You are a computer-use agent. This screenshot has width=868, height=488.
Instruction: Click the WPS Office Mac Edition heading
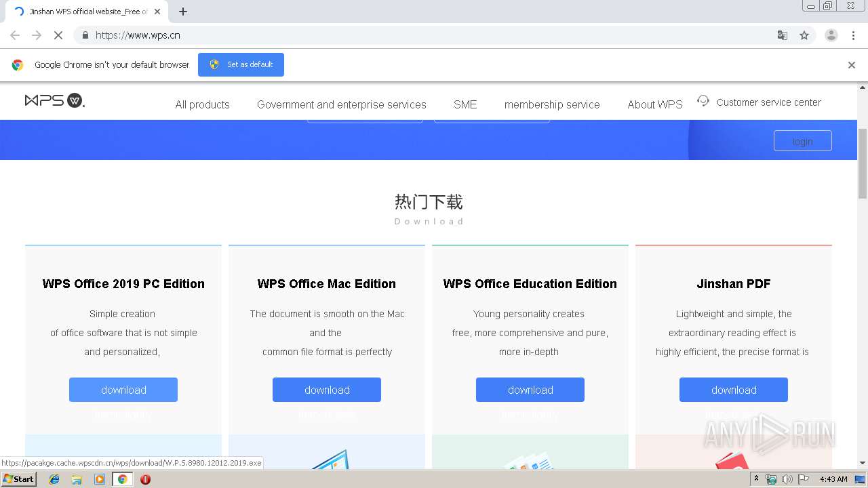(327, 284)
